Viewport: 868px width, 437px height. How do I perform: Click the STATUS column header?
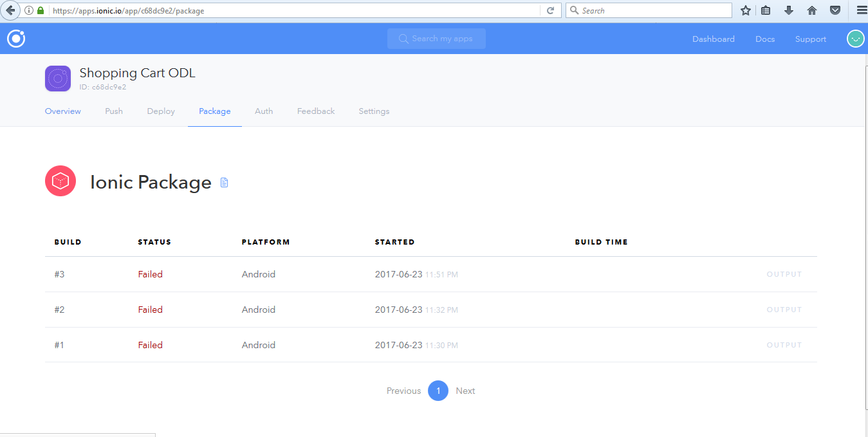pos(154,242)
